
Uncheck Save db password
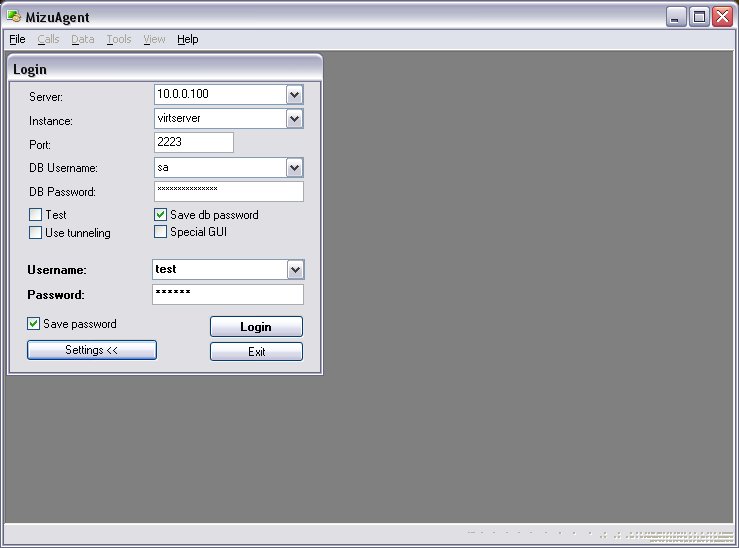tap(160, 215)
